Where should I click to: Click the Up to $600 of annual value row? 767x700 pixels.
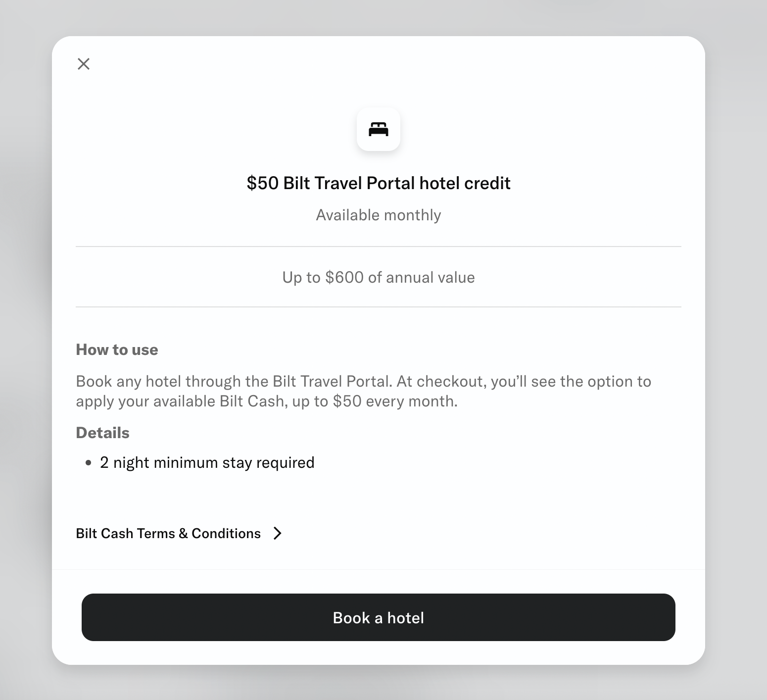[x=379, y=277]
